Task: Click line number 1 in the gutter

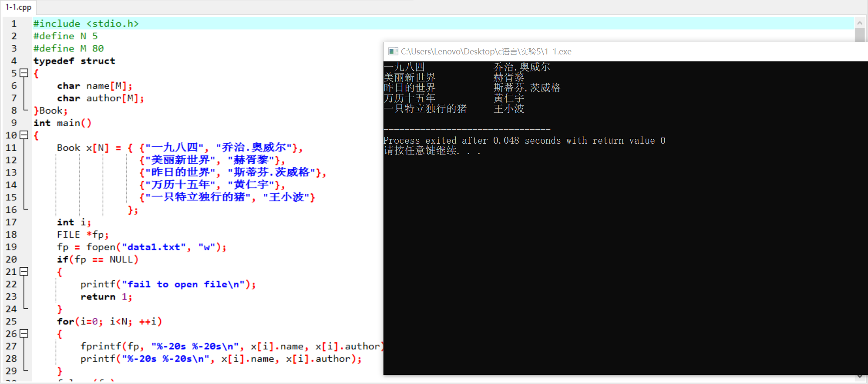Action: point(14,24)
